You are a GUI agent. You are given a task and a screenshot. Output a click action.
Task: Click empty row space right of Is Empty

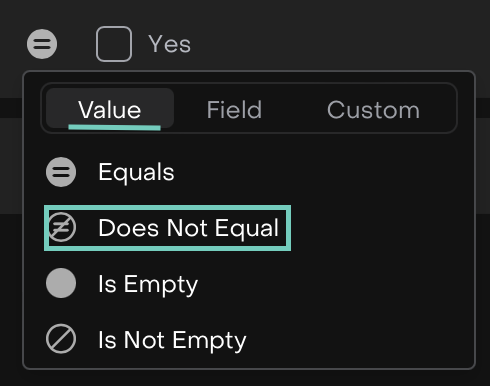click(333, 283)
